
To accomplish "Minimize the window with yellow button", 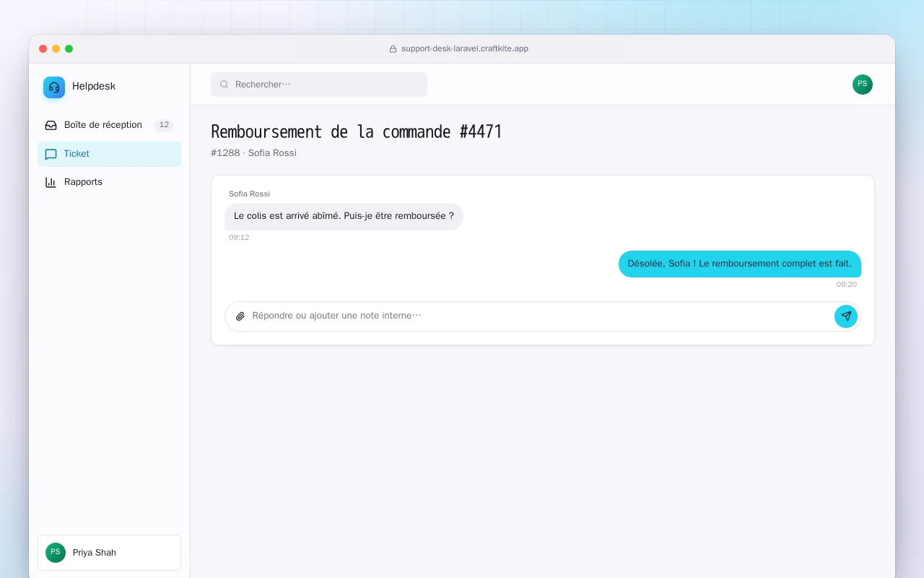I will pyautogui.click(x=56, y=49).
